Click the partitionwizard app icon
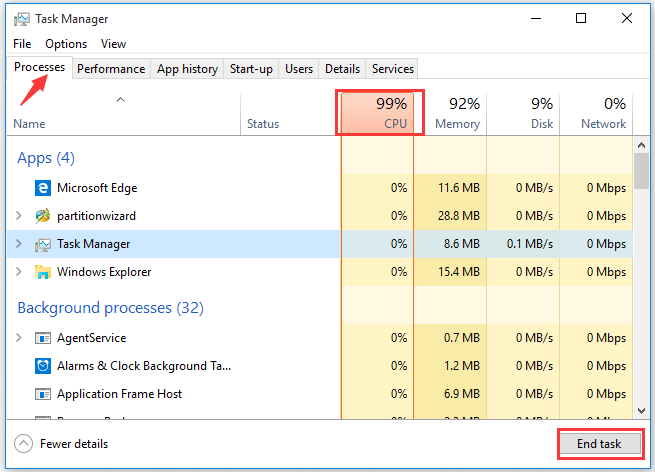This screenshot has width=655, height=472. [x=43, y=216]
